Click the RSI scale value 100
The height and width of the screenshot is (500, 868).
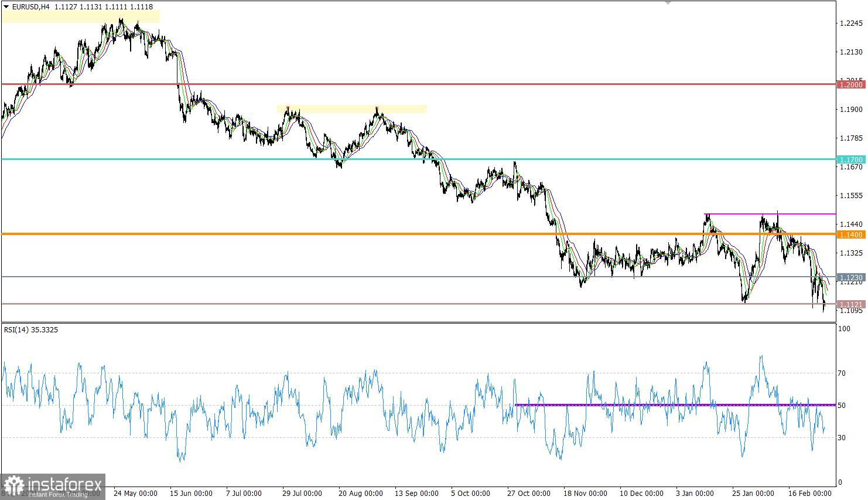pyautogui.click(x=845, y=329)
